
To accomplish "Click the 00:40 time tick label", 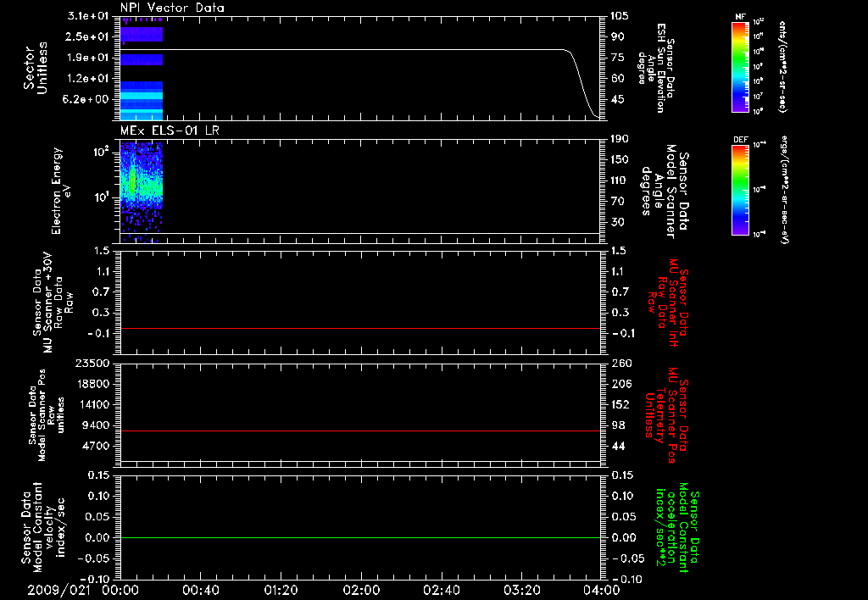I will [200, 590].
